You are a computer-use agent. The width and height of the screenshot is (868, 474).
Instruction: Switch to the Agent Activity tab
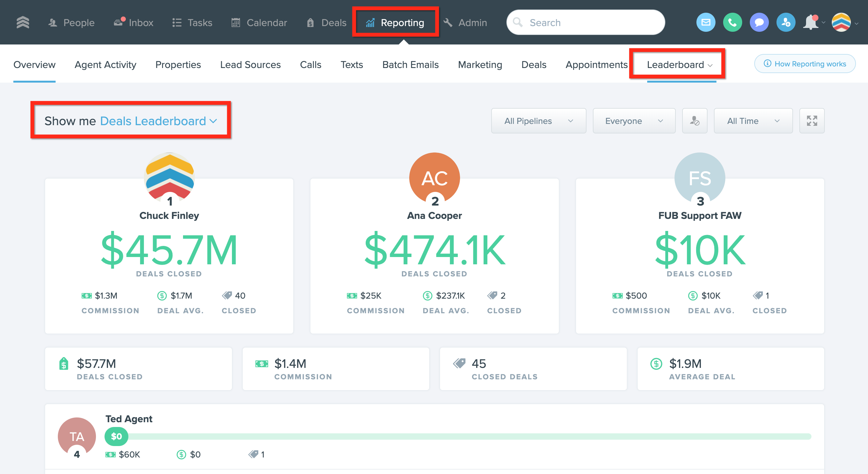coord(105,65)
